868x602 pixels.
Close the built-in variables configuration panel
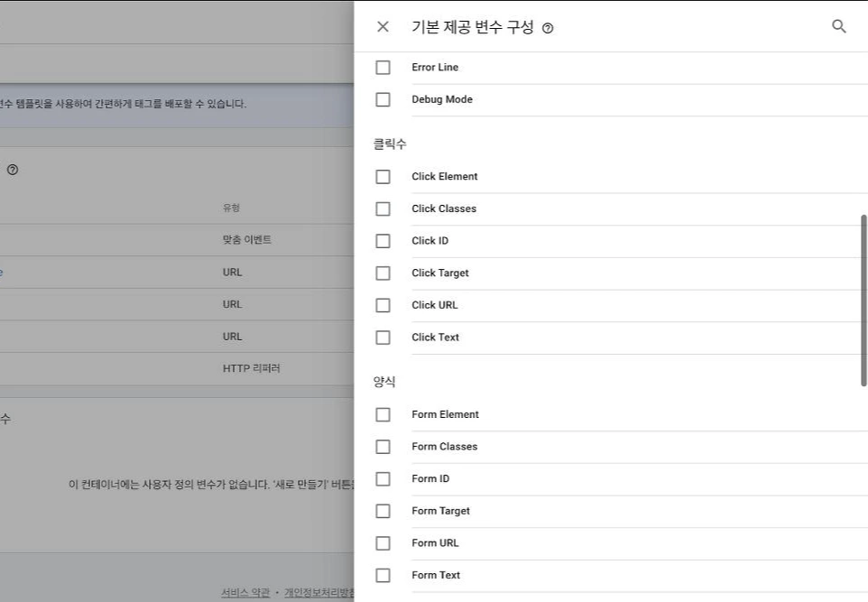click(383, 26)
